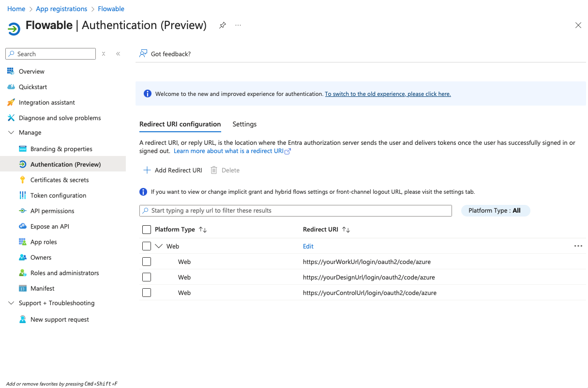588x388 pixels.
Task: Select the yourDesignUrl redirect URI checkbox
Action: pos(147,277)
